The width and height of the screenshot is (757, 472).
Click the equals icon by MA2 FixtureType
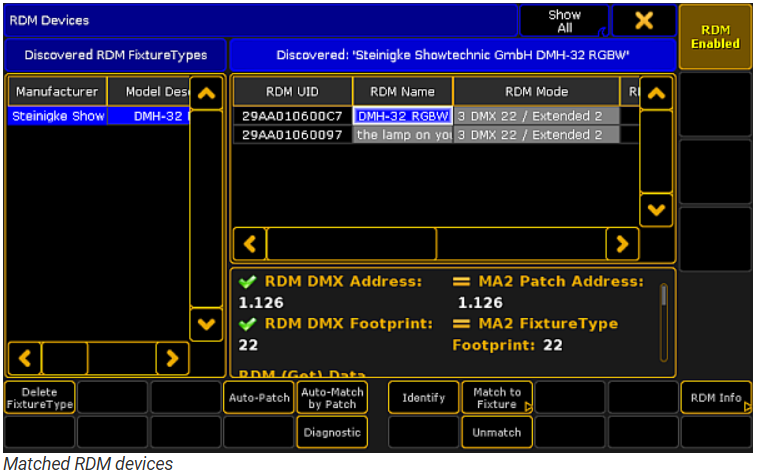click(x=461, y=323)
